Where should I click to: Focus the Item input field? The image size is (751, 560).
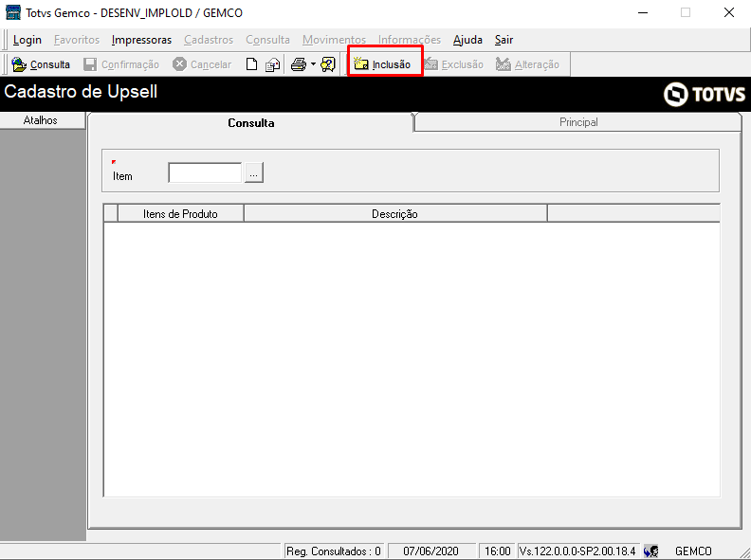click(x=205, y=172)
